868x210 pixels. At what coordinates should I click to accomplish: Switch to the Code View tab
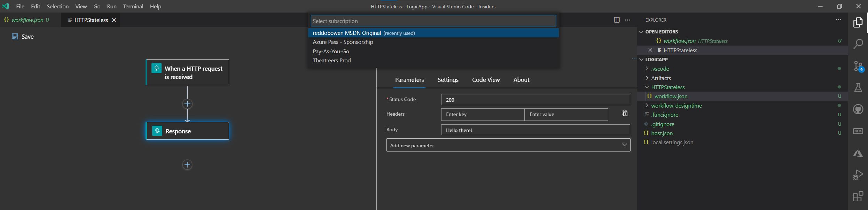[486, 80]
